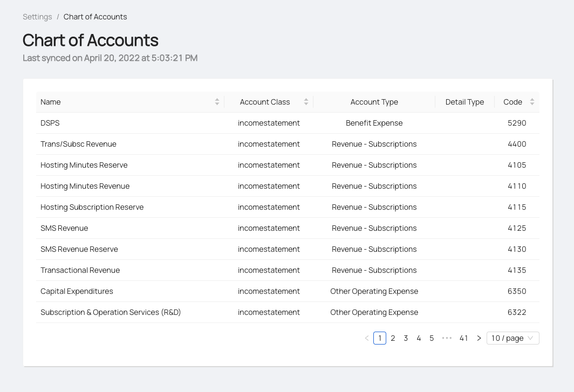Select the DSPS account row
The width and height of the screenshot is (574, 392).
[x=50, y=123]
